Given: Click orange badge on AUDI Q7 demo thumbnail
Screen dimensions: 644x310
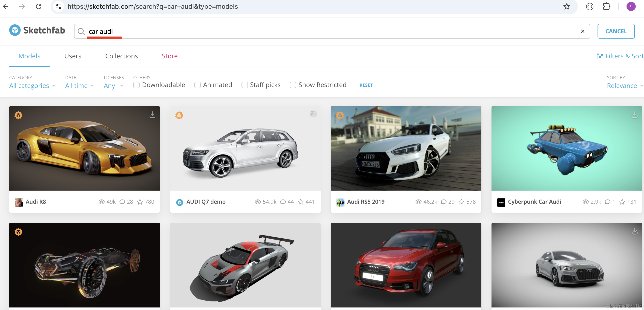Looking at the screenshot, I should [179, 115].
